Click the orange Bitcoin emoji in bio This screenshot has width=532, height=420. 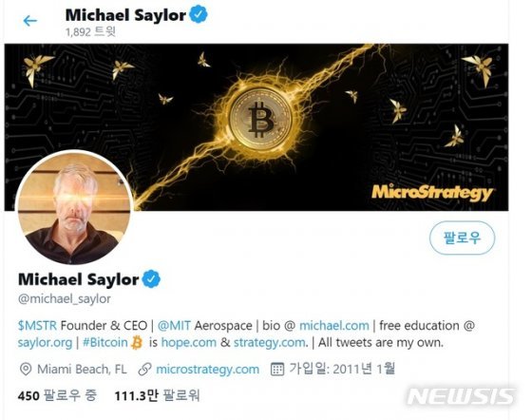(137, 342)
